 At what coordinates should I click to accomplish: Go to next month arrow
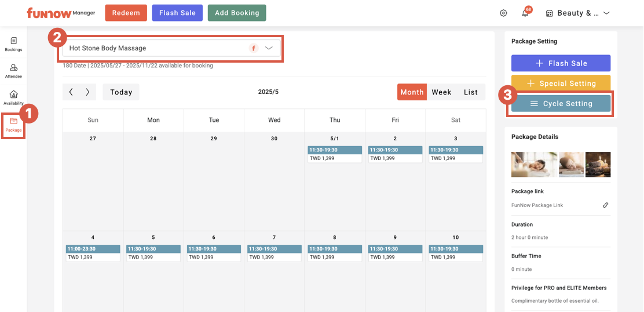87,92
